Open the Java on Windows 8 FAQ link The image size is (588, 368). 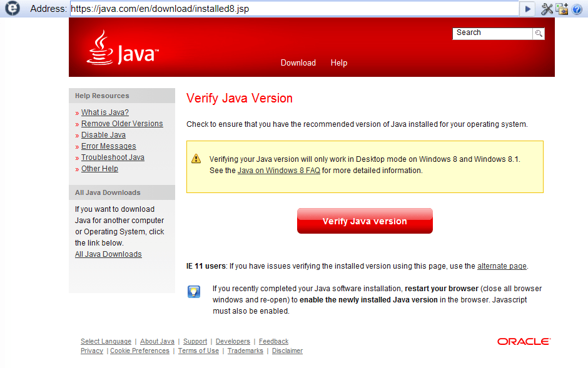pyautogui.click(x=278, y=170)
